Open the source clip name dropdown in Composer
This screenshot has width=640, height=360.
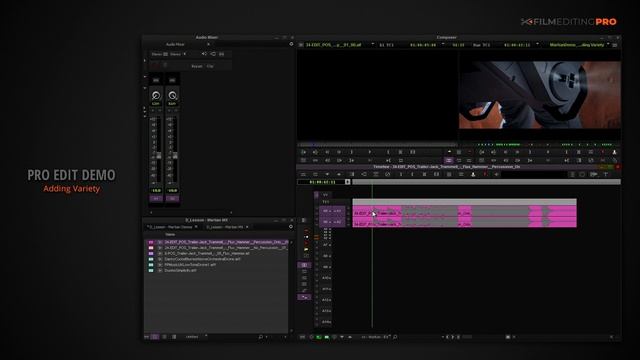373,44
